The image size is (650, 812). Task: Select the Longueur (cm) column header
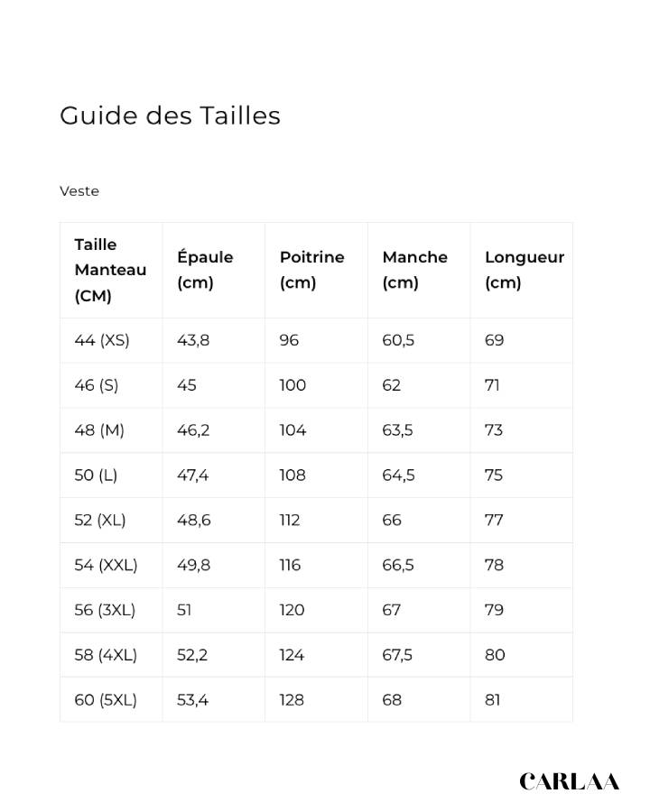click(524, 270)
